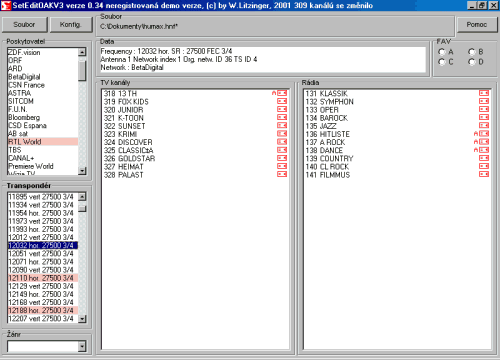Click the red icon next to JAZZ radio
Screen dimensions: 500x360
click(484, 126)
